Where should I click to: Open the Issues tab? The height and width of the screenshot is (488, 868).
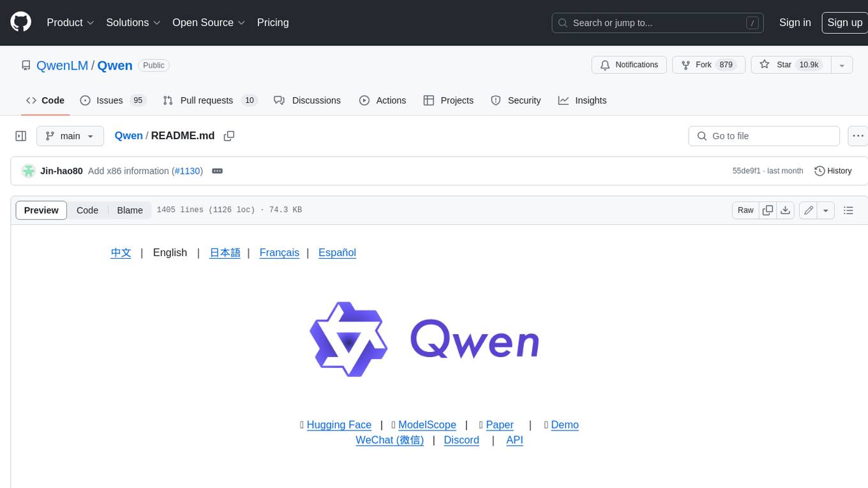[x=113, y=100]
